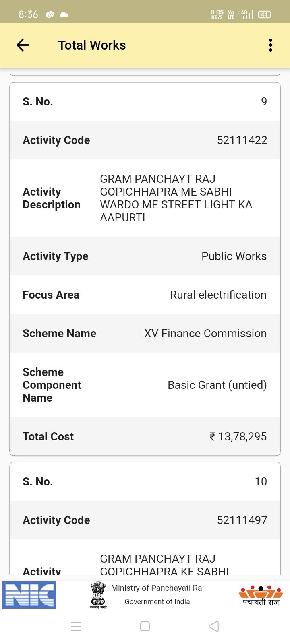Viewport: 290px width, 644px height.
Task: Select the Public Works activity type value
Action: 234,256
